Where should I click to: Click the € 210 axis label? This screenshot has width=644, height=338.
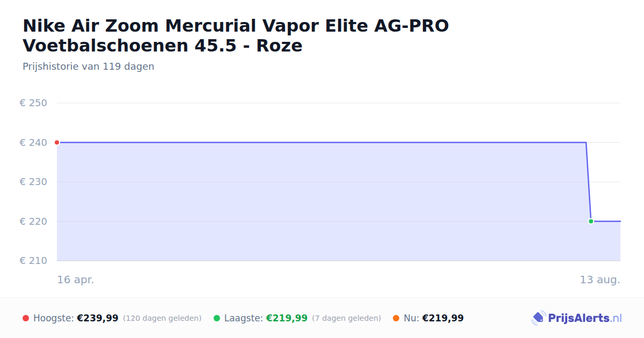click(33, 261)
